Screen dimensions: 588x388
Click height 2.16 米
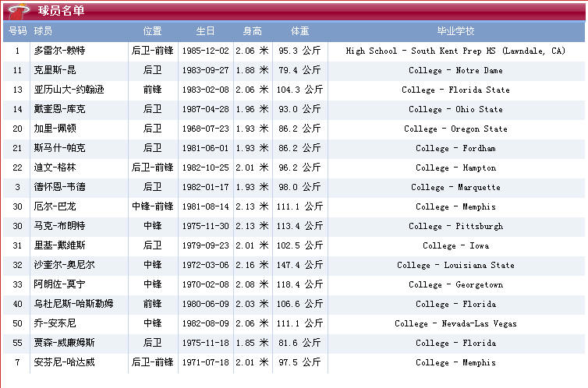coord(253,265)
